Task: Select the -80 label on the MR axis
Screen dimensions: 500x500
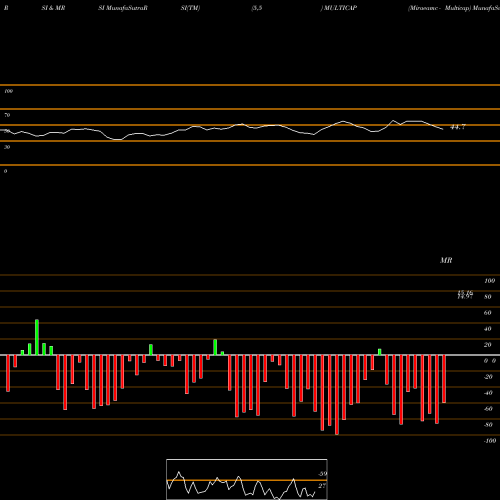Action: 488,425
